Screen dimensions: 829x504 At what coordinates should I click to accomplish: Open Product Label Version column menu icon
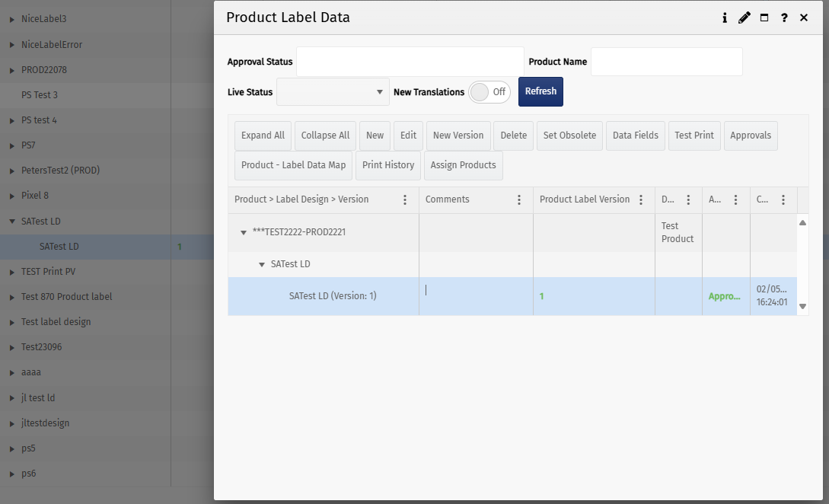(642, 200)
